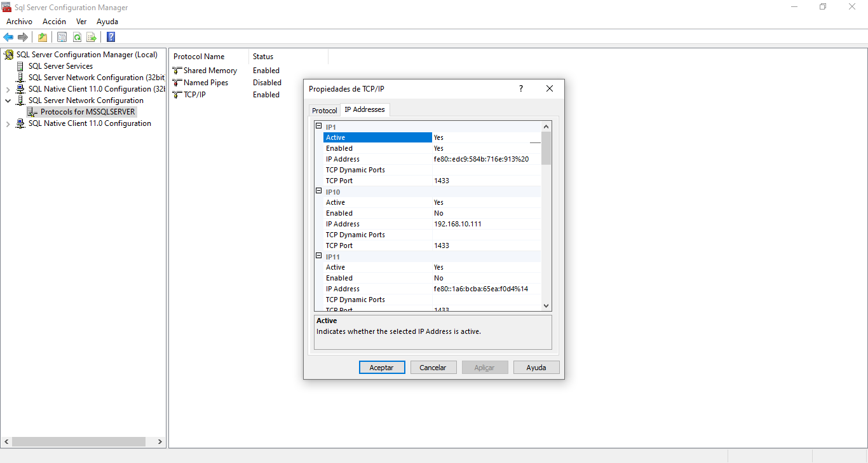Collapse the SQL Server Network Configuration tree node
Image resolution: width=868 pixels, height=463 pixels.
pos(8,100)
